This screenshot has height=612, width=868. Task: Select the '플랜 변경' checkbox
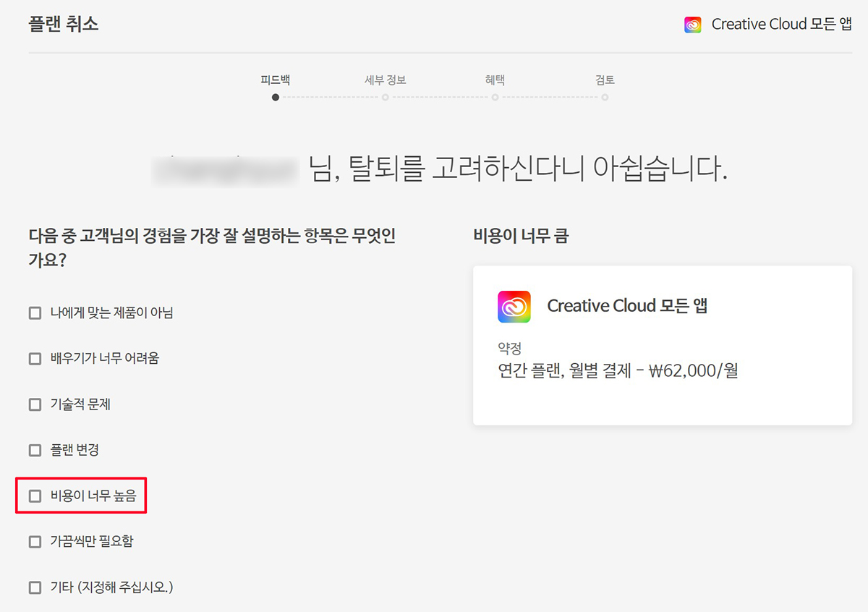click(35, 450)
